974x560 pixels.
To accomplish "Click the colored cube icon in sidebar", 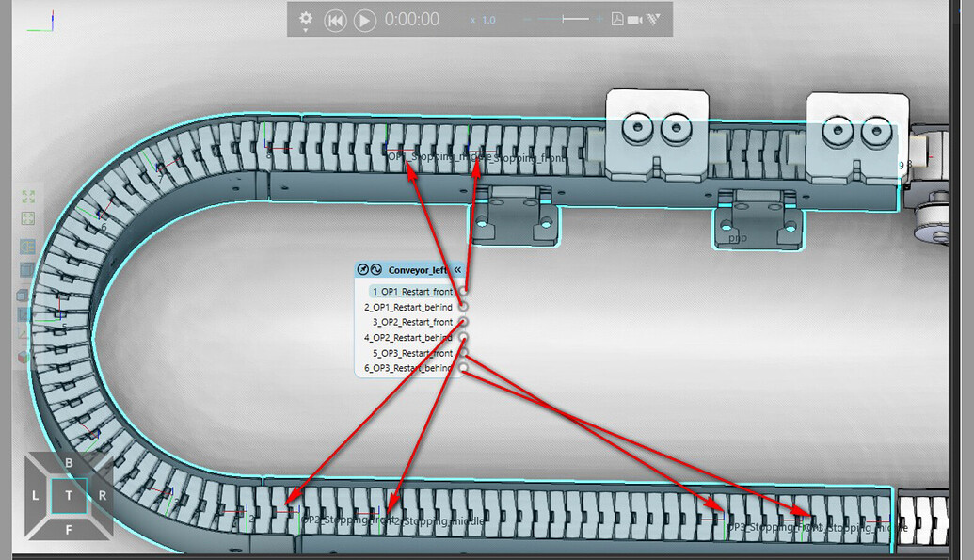I will pos(24,358).
